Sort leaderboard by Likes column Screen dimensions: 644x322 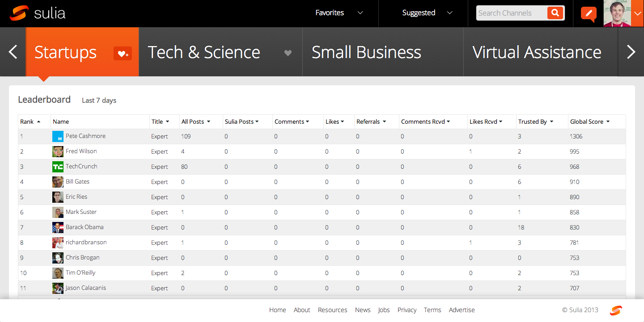click(335, 121)
